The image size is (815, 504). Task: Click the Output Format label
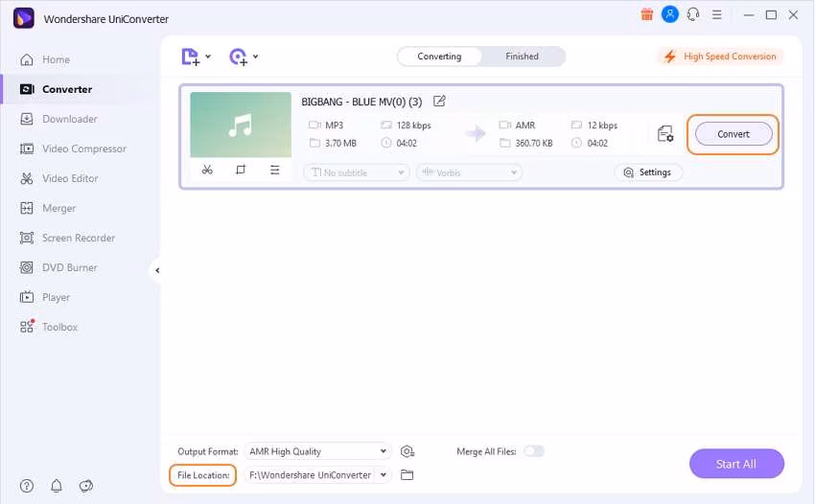tap(207, 451)
